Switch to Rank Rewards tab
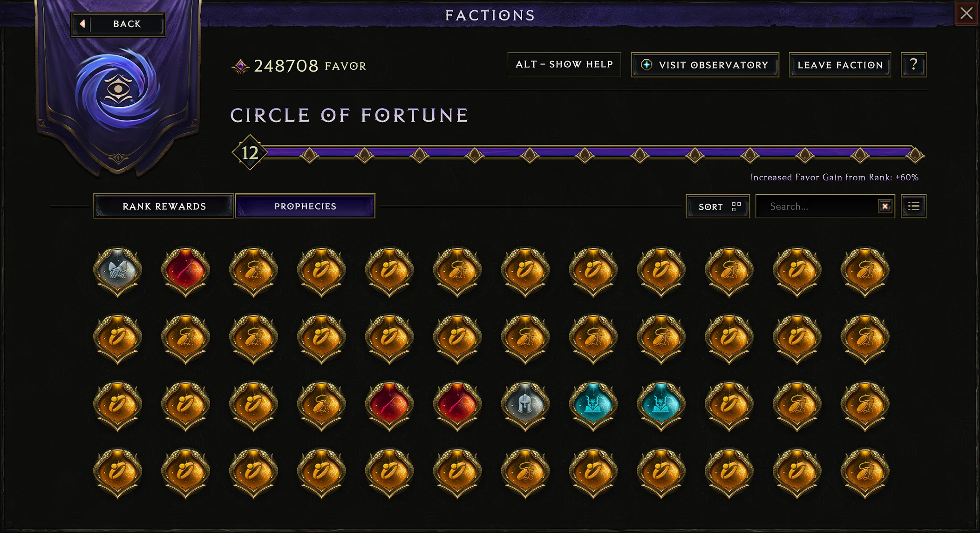980x533 pixels. pyautogui.click(x=164, y=206)
